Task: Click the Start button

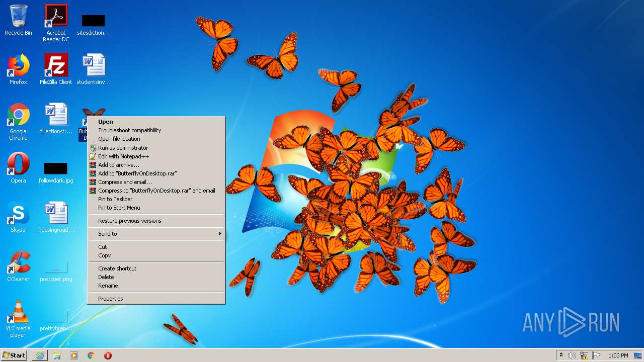Action: pos(14,355)
